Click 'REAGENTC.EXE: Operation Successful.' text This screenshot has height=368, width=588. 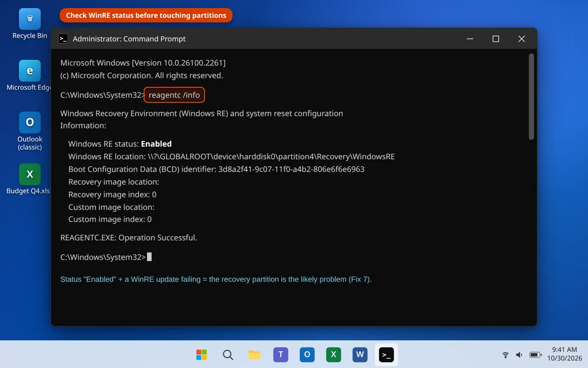click(129, 237)
